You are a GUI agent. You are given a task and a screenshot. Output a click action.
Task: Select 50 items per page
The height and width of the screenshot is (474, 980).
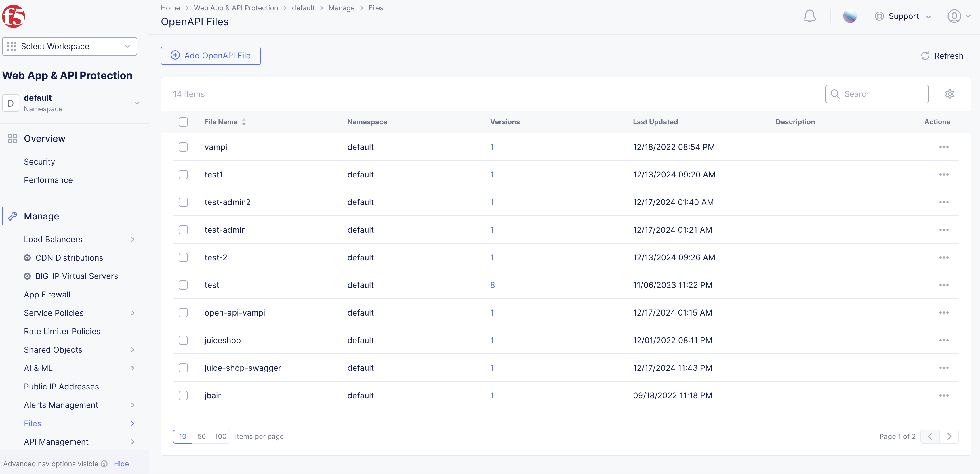(202, 436)
